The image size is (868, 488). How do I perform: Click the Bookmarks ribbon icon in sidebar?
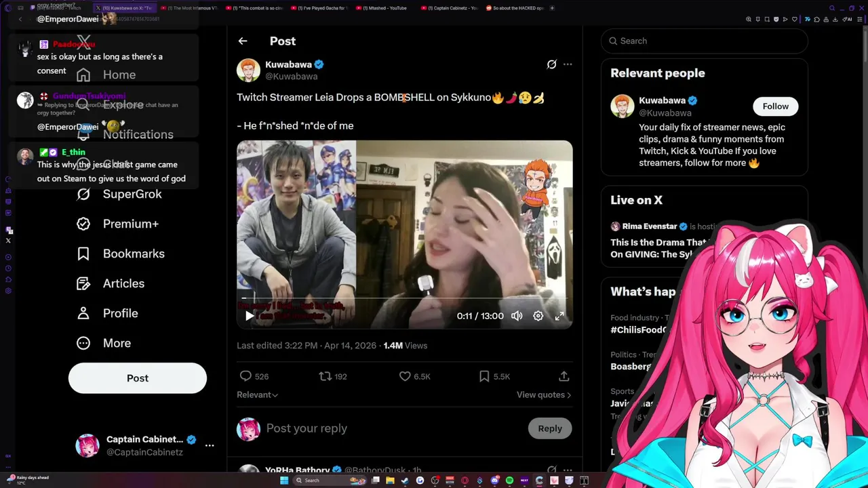coord(83,253)
